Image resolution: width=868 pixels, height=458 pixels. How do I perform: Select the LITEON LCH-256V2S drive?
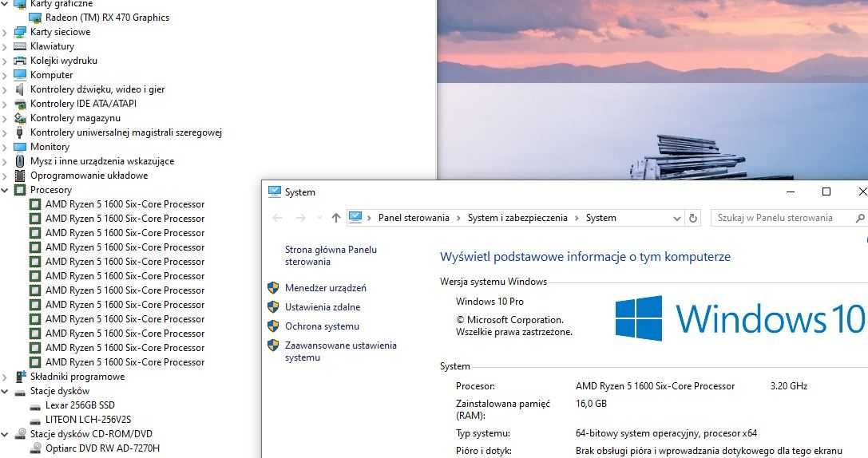pos(88,420)
